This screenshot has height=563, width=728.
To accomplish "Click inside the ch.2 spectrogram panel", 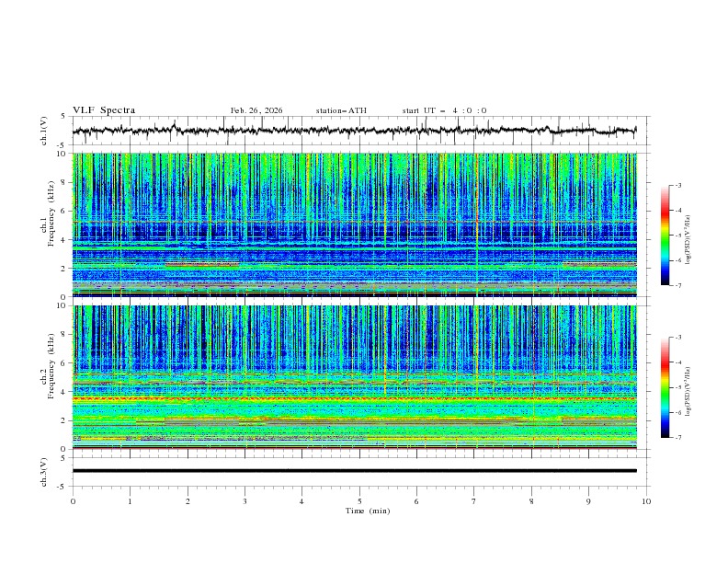I will (x=358, y=377).
